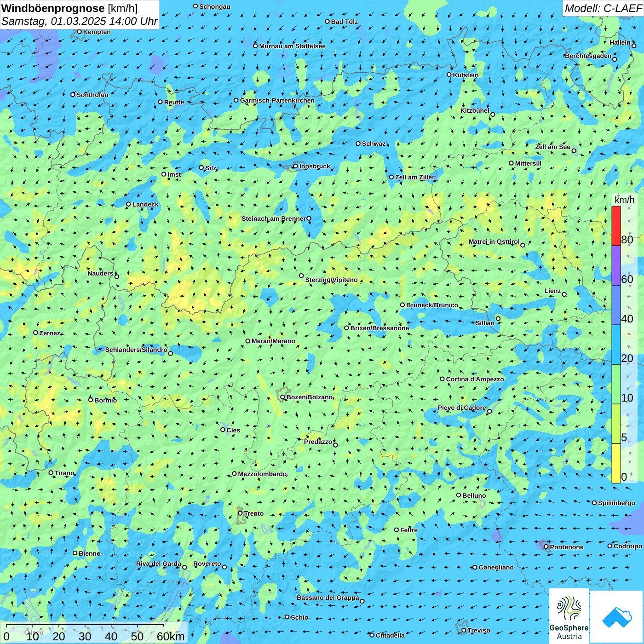Viewport: 644px width, 644px height.
Task: Click the Treviso label
Action: pyautogui.click(x=479, y=630)
